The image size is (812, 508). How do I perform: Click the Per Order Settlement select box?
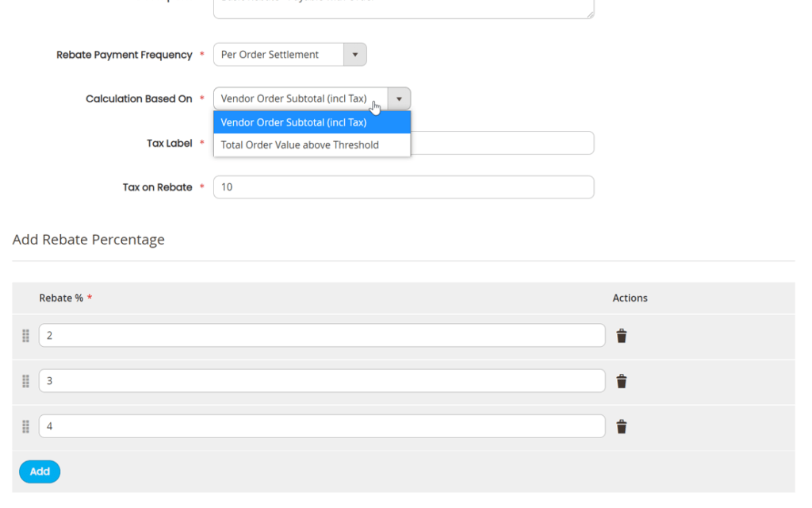click(x=278, y=55)
